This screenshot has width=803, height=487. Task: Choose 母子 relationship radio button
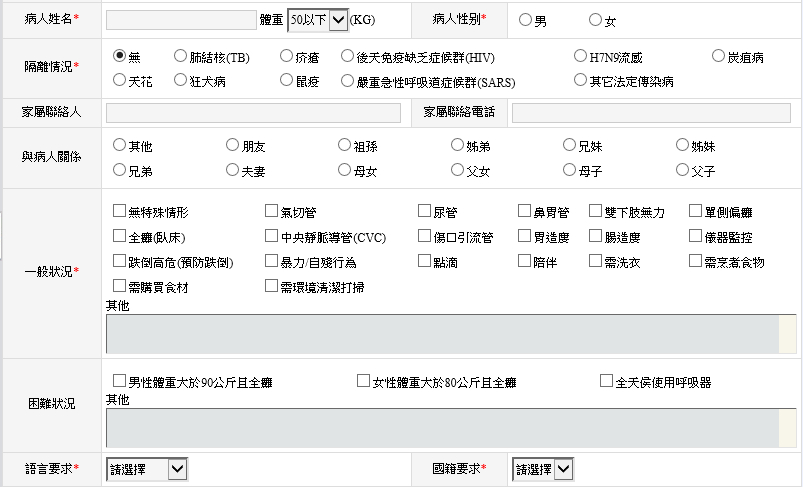pyautogui.click(x=569, y=170)
